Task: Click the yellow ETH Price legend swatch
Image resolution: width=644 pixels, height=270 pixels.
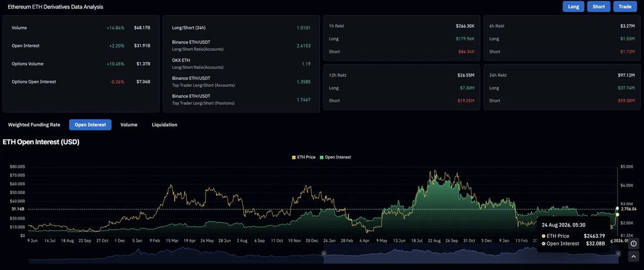Action: coord(294,157)
